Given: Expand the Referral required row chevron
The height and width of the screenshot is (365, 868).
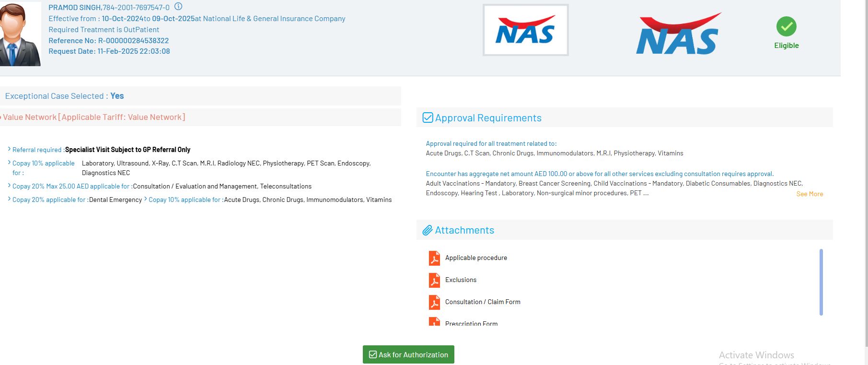Looking at the screenshot, I should (x=9, y=149).
